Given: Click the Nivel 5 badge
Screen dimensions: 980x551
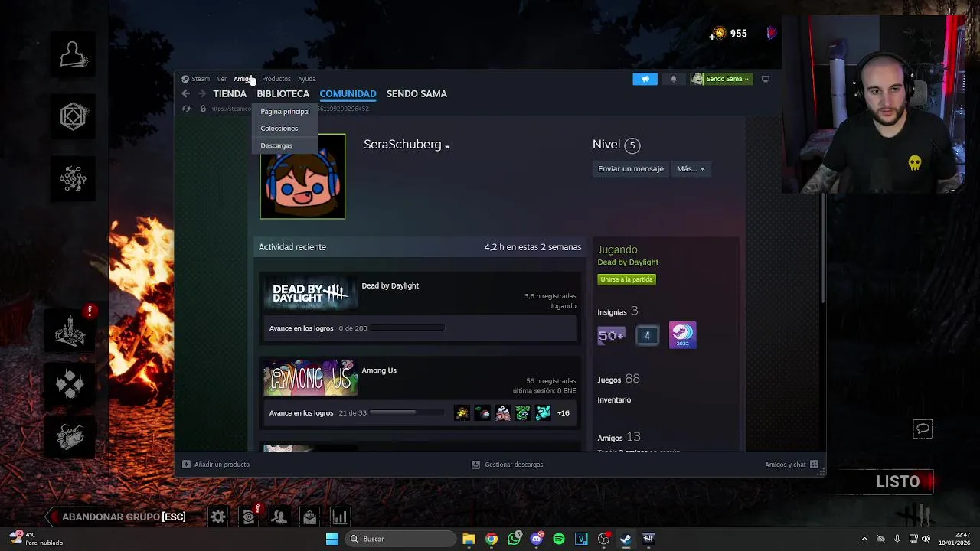Looking at the screenshot, I should click(632, 145).
